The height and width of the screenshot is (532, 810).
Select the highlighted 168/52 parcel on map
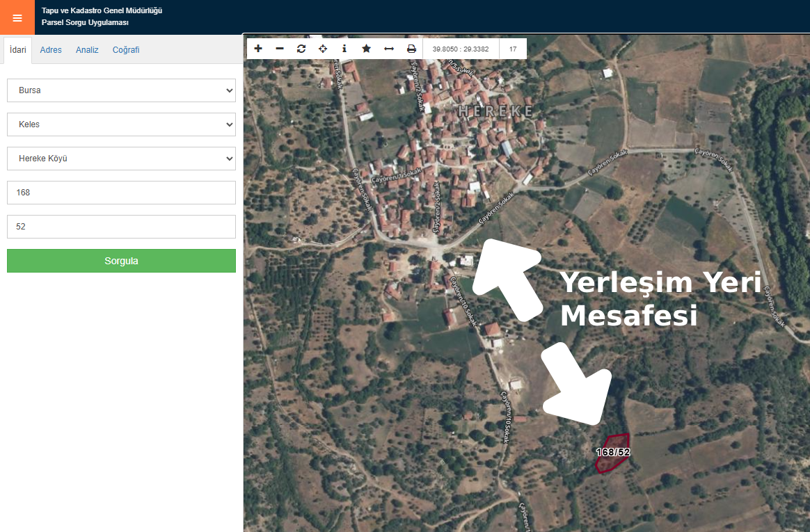pyautogui.click(x=612, y=453)
